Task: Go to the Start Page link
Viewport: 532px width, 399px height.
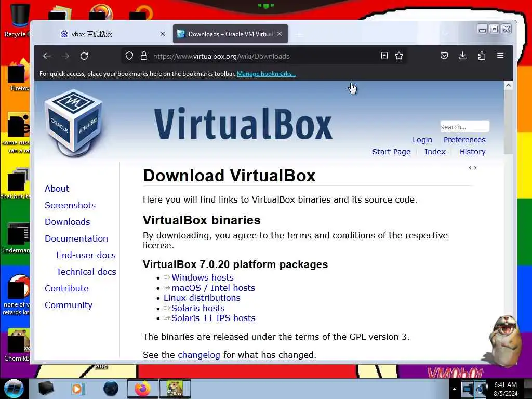Action: point(391,152)
